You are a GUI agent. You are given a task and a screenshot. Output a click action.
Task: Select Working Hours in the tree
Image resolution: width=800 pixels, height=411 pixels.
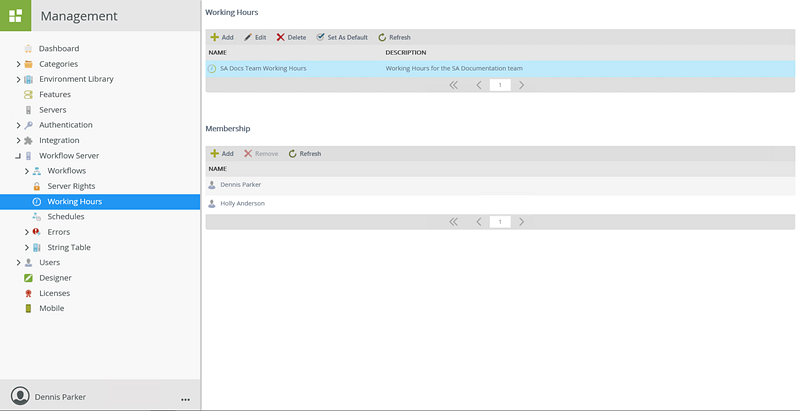[x=100, y=201]
